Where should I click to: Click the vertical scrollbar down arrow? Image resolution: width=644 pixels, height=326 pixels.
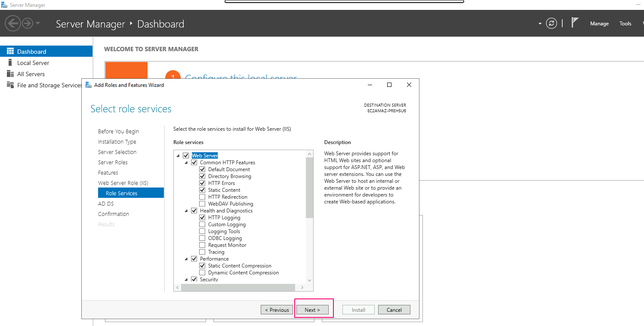pos(309,280)
